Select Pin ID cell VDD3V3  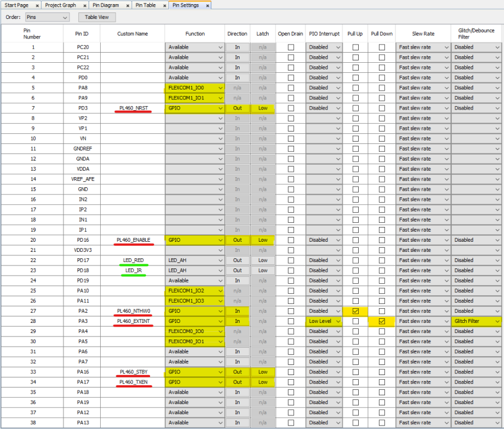82,250
